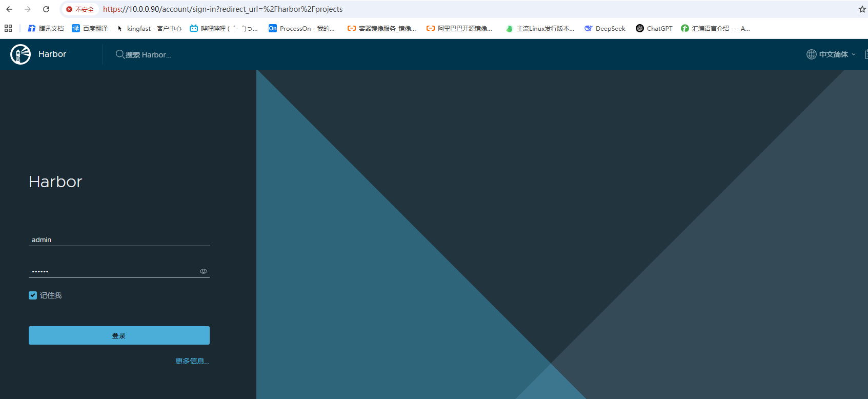Open the 腾讯文档 bookmark
This screenshot has height=399, width=868.
[46, 28]
